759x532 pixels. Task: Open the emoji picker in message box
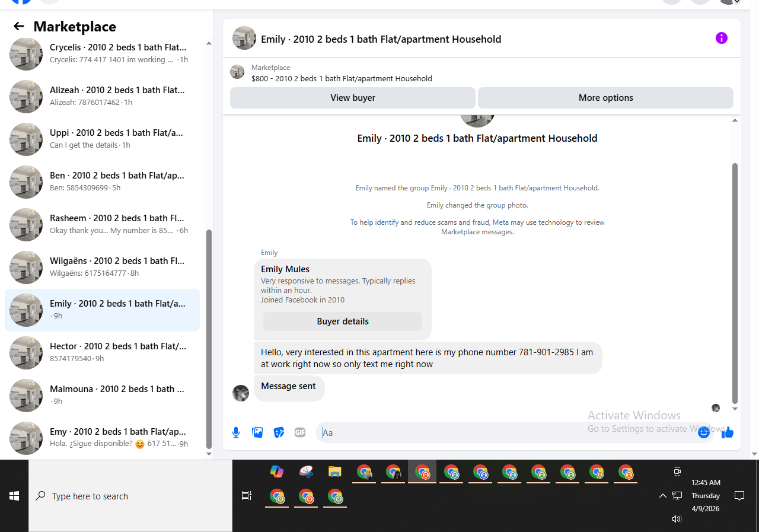(704, 432)
